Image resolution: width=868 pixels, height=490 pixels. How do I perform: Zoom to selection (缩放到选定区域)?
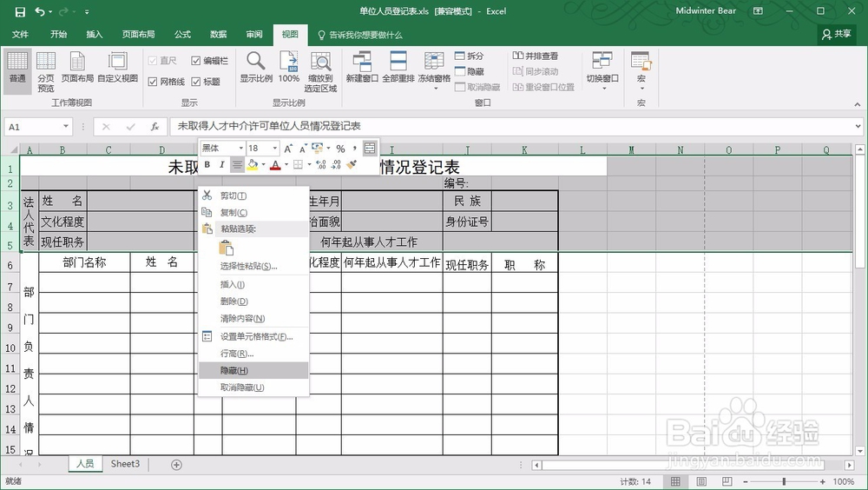pyautogui.click(x=320, y=72)
